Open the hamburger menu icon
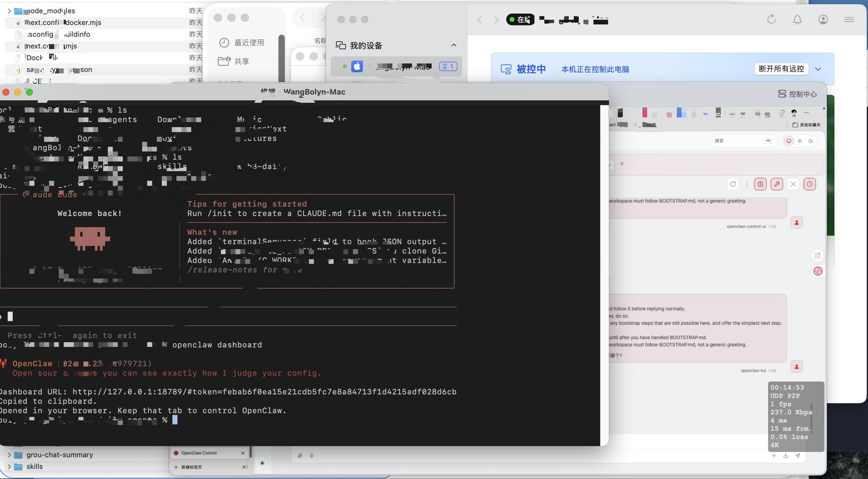 point(849,19)
